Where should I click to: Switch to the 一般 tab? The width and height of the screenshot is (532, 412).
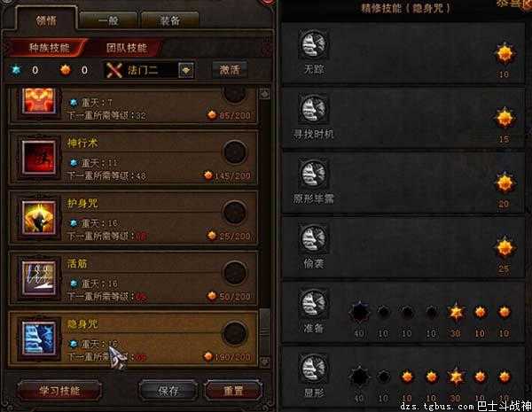108,21
